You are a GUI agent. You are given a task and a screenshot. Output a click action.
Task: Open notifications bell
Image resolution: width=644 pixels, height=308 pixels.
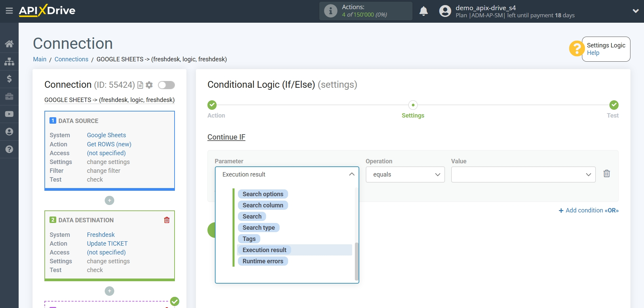[423, 11]
